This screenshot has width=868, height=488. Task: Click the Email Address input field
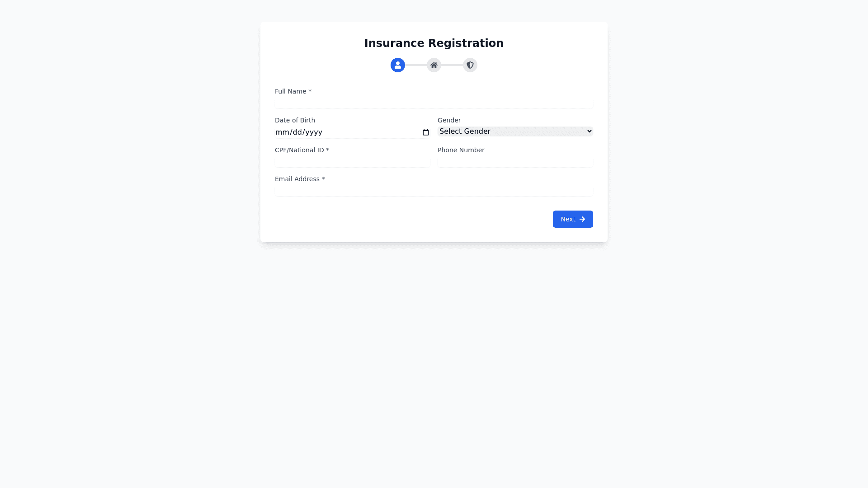tap(434, 190)
